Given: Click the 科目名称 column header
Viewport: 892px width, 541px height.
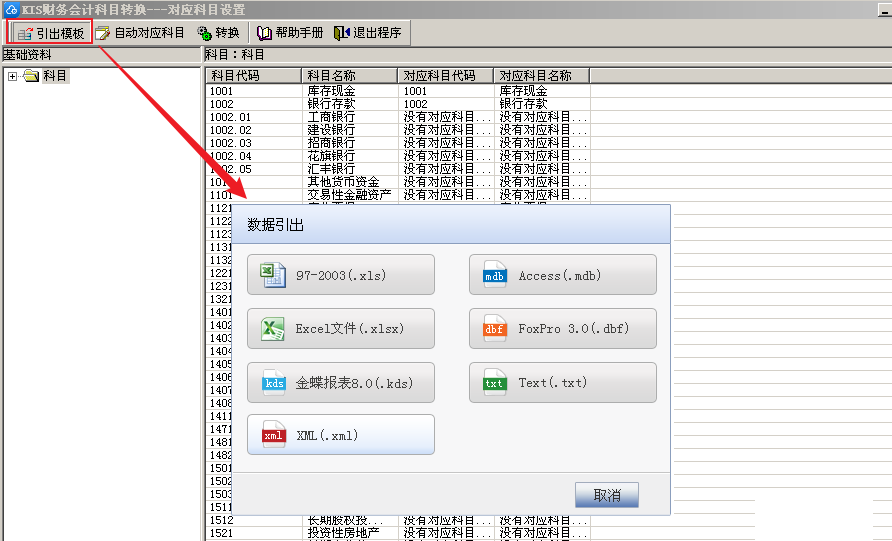Looking at the screenshot, I should point(349,76).
